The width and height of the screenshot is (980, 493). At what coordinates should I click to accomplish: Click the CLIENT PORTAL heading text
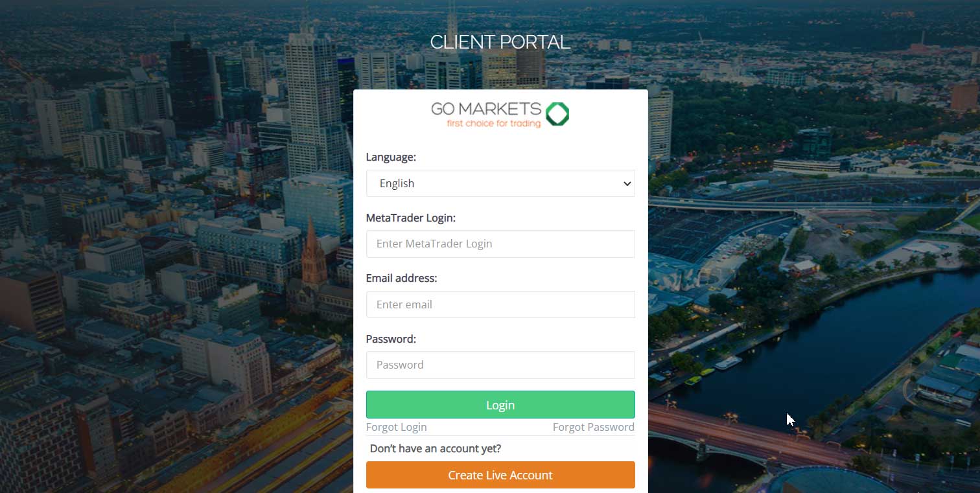[x=500, y=43]
